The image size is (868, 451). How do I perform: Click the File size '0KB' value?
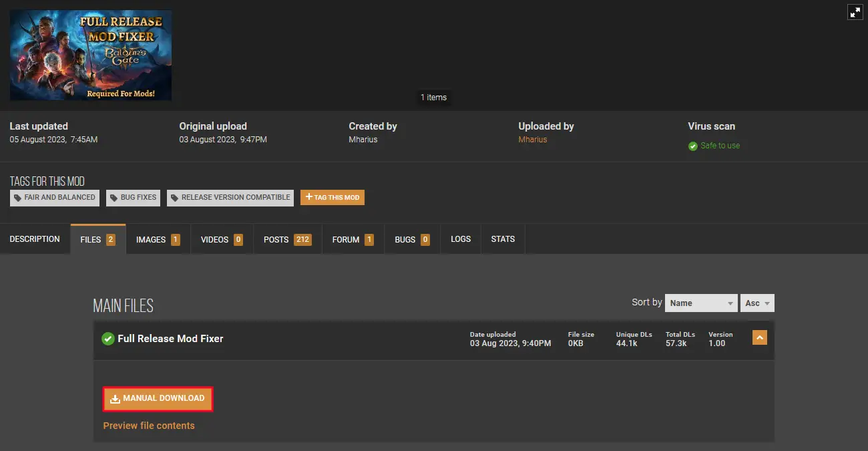[x=576, y=343]
